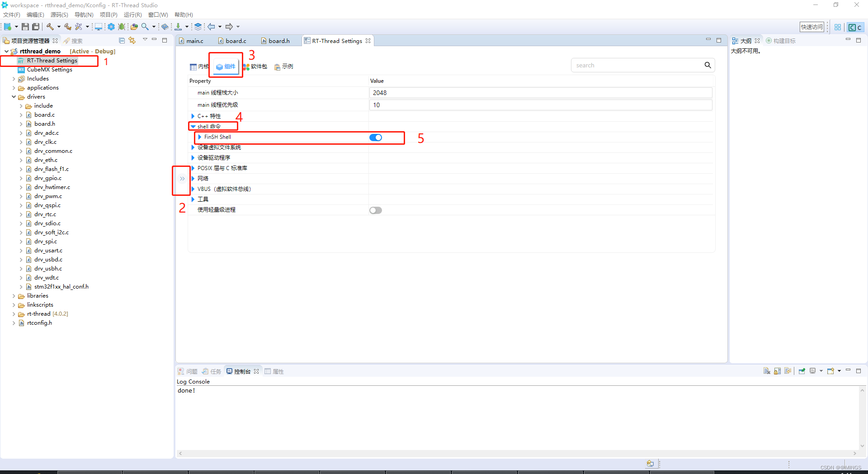Open the 问题 tab in bottom panel
This screenshot has width=868, height=474.
tap(188, 371)
